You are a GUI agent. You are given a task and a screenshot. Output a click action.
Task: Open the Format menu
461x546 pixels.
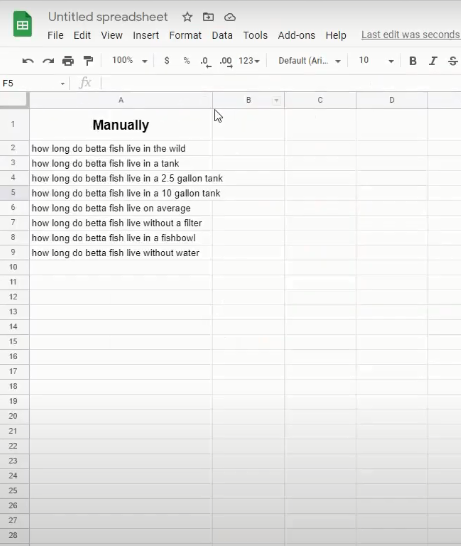(x=185, y=35)
